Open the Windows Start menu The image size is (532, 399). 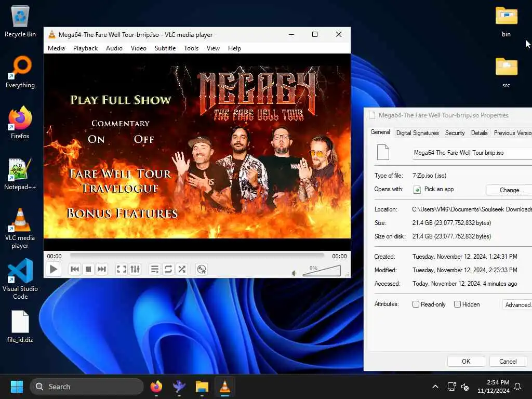pyautogui.click(x=17, y=387)
